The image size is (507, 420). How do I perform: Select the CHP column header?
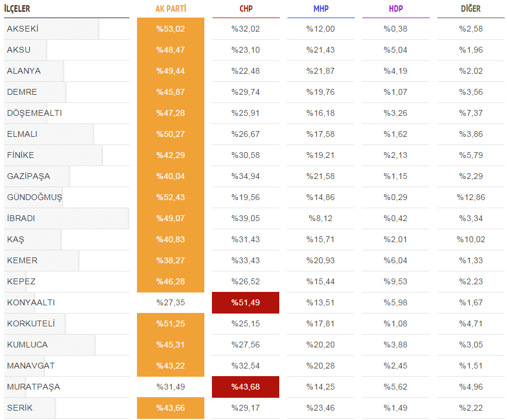246,9
